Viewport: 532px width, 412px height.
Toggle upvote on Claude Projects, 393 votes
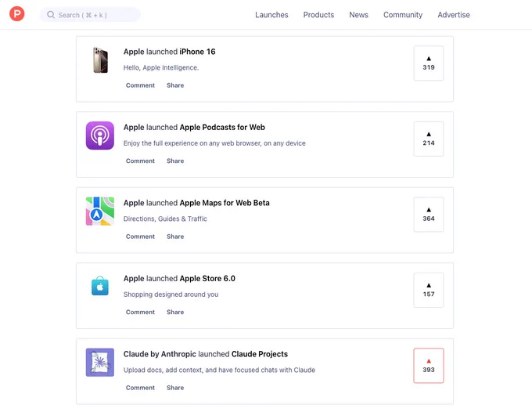429,366
